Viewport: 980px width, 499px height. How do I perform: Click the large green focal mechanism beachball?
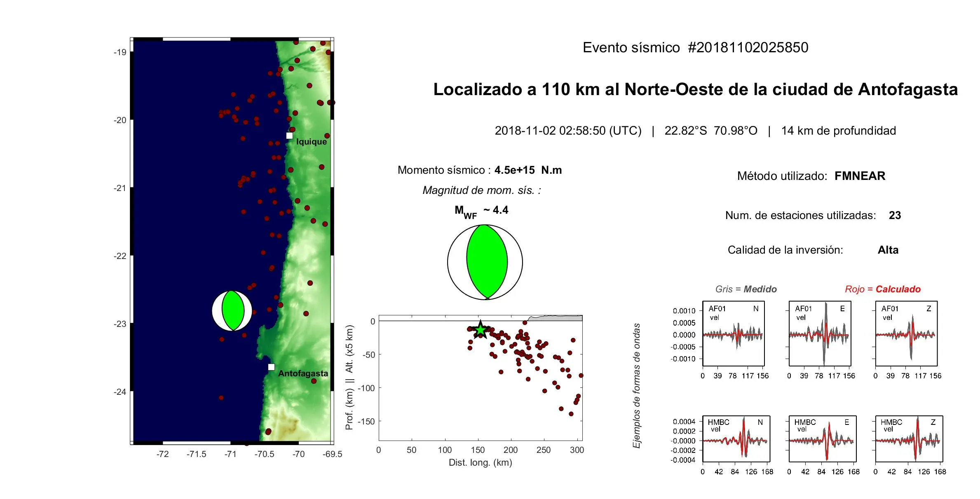[485, 262]
